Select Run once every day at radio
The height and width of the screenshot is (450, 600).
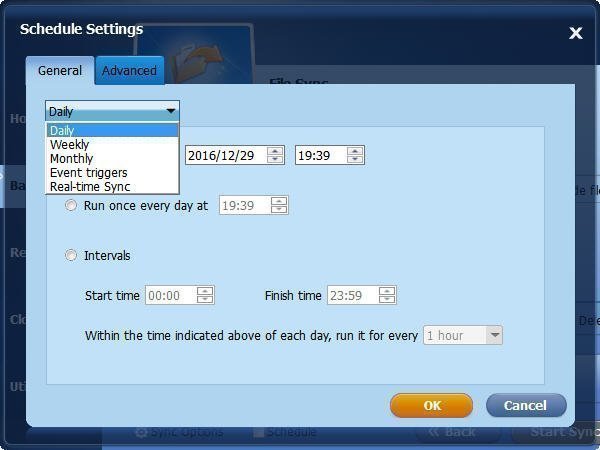(x=71, y=205)
